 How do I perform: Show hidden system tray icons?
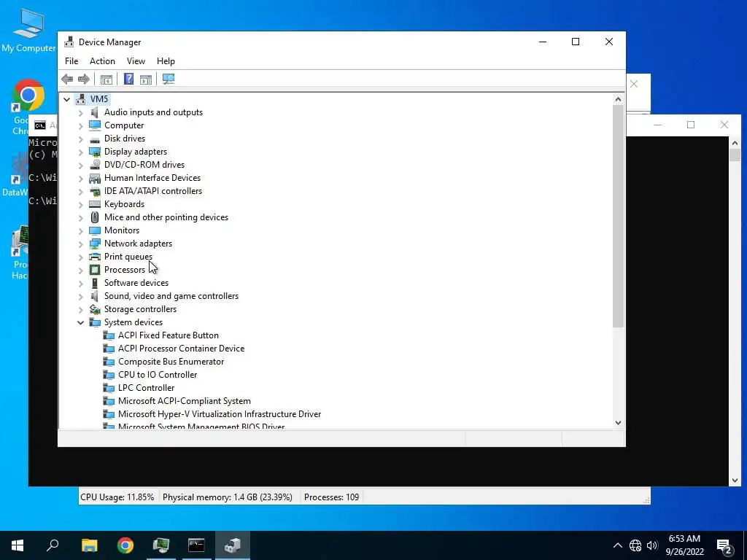tap(617, 545)
